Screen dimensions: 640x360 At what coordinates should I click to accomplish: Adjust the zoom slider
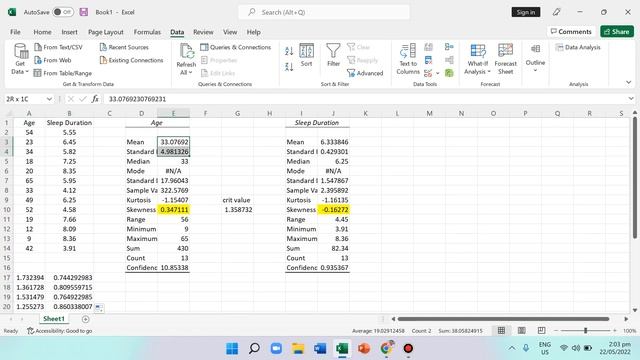[585, 330]
